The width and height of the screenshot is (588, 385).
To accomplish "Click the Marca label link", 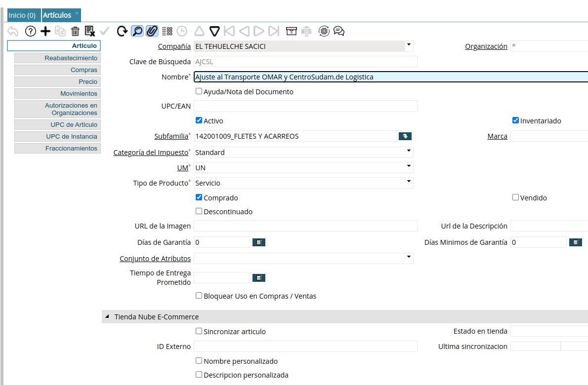I will 497,136.
